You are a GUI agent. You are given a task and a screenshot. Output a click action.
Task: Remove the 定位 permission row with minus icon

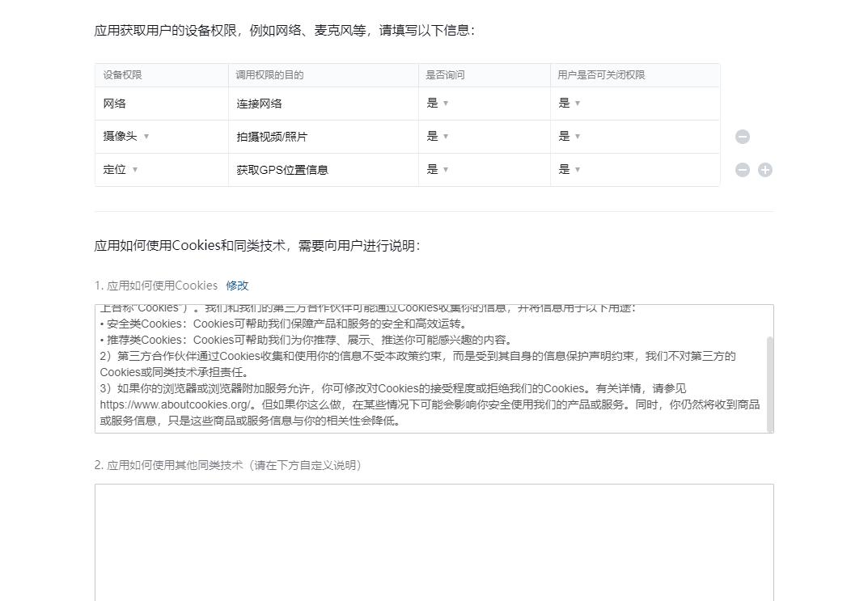click(742, 170)
